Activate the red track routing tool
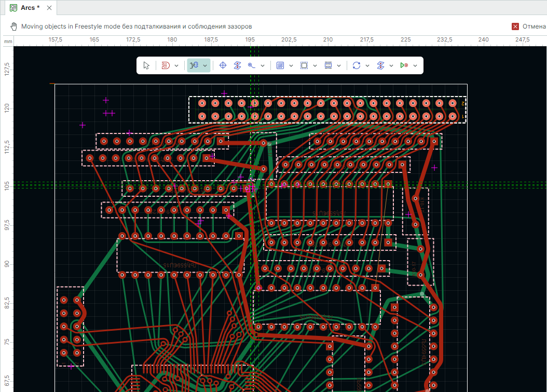The height and width of the screenshot is (392, 547). tap(166, 65)
